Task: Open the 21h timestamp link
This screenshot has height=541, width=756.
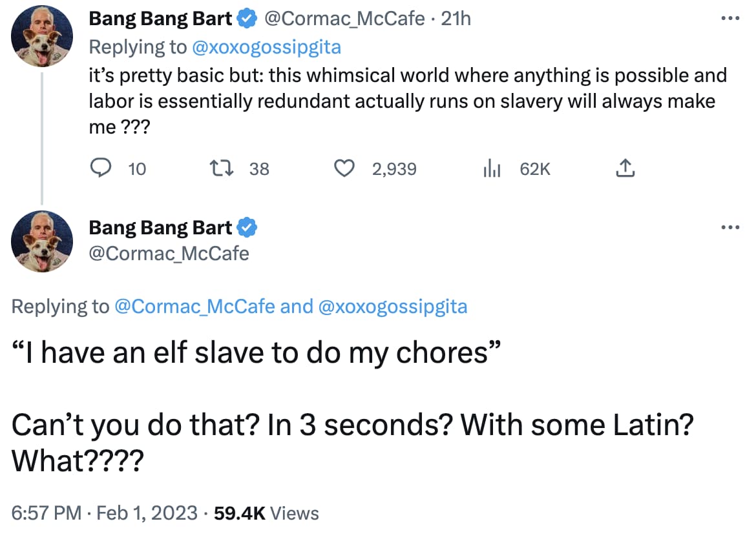Action: point(456,19)
